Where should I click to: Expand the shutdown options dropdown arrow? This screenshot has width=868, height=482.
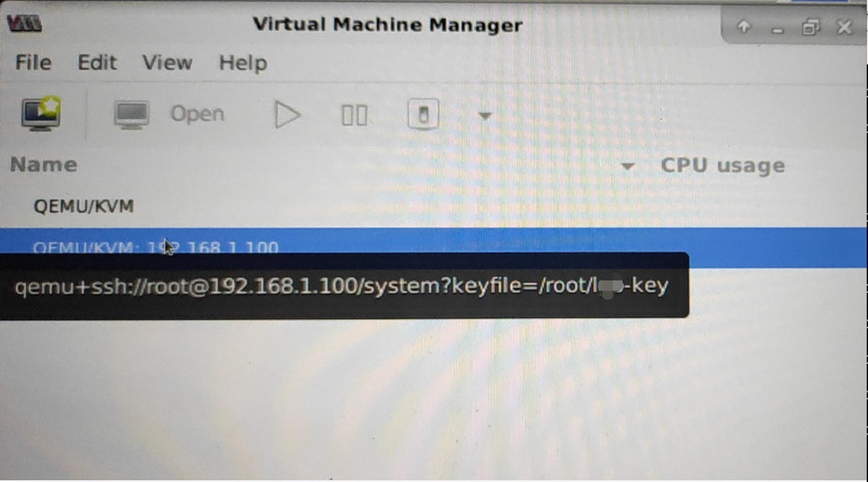click(485, 116)
